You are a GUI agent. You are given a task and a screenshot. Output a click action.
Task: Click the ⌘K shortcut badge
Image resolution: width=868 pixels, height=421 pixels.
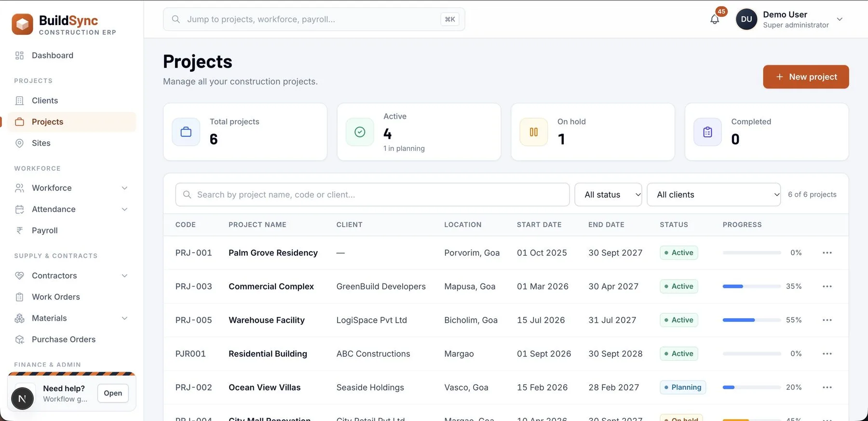click(450, 19)
